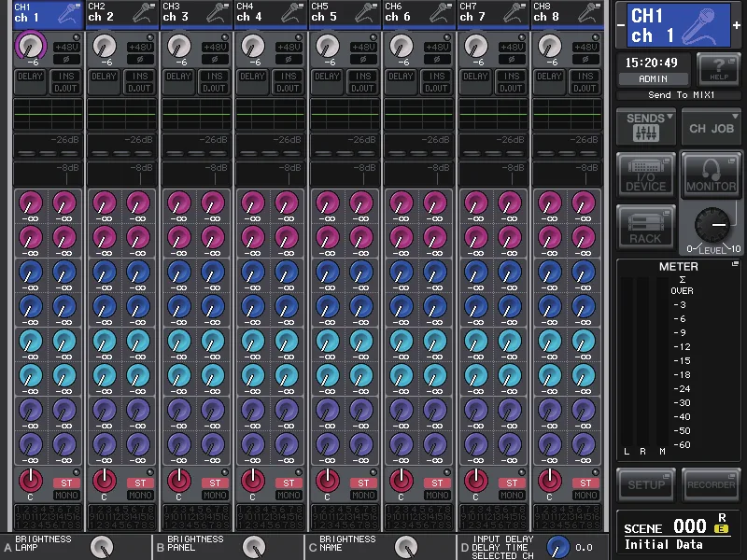Toggle ST assignment on ch 5
The image size is (747, 560).
[x=363, y=483]
